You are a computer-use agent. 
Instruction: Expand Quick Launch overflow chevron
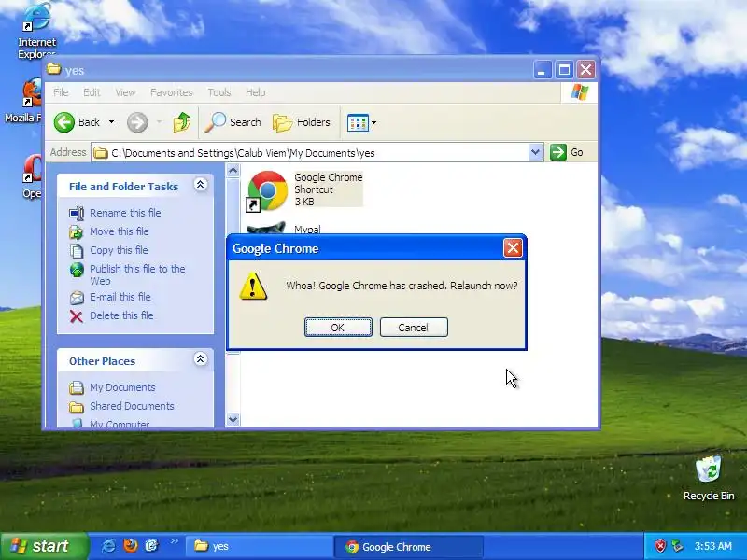(x=174, y=541)
